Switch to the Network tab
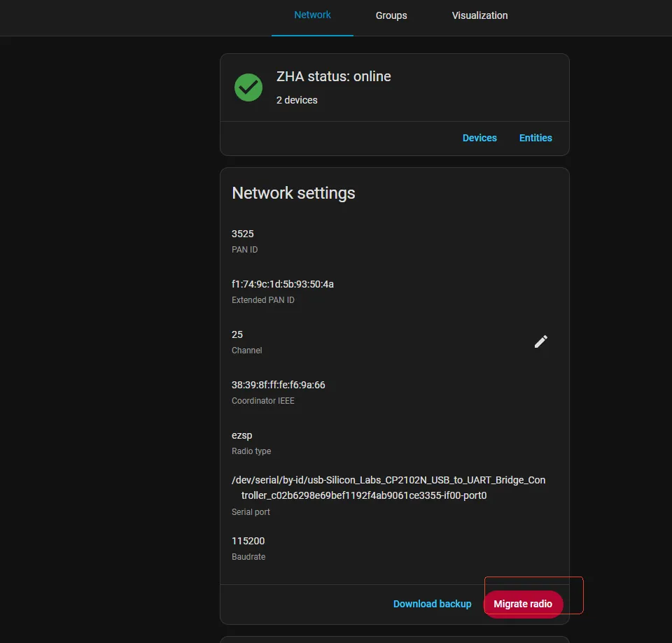This screenshot has height=643, width=672. (312, 15)
